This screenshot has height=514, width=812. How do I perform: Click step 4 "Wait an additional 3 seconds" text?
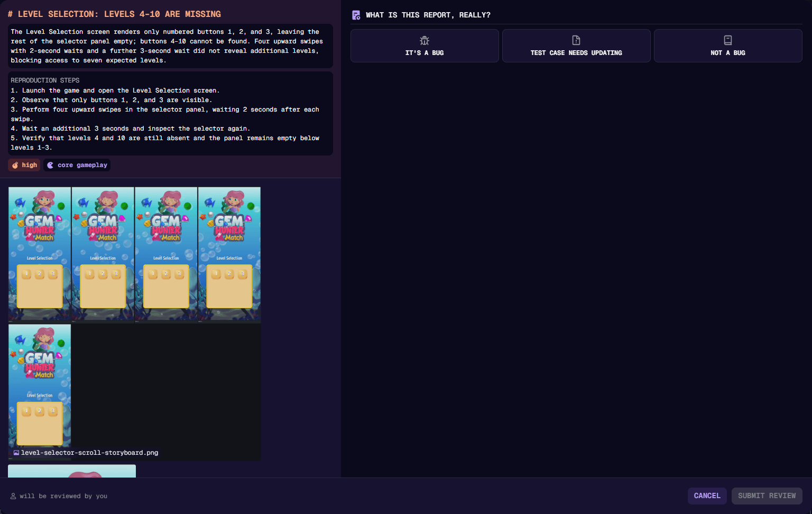[131, 128]
